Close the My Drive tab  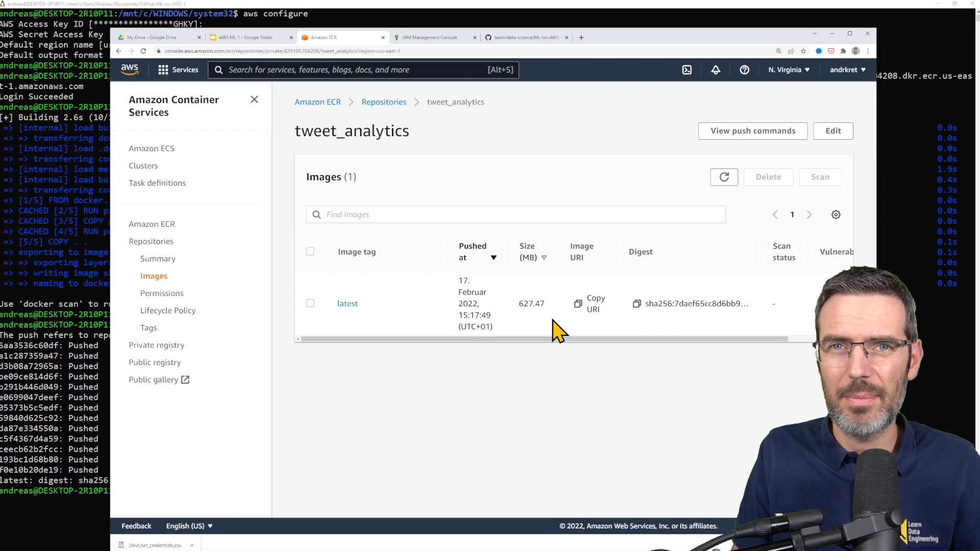point(199,37)
